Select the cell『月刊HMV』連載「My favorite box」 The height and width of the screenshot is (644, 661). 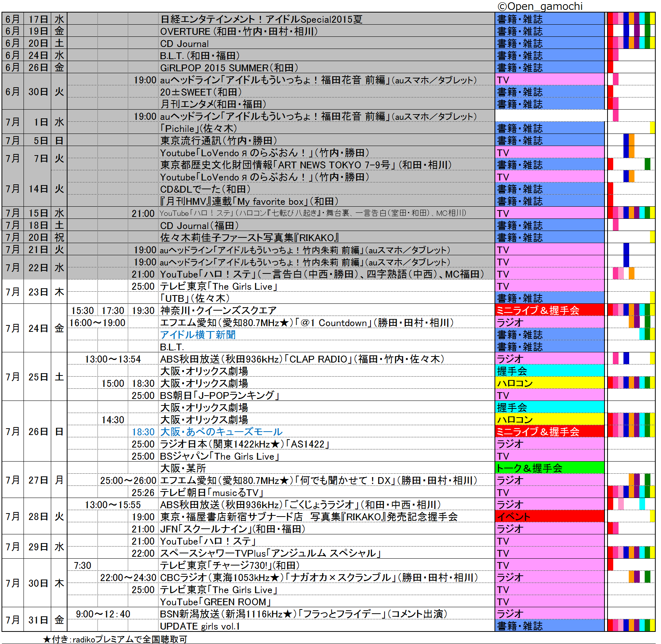click(327, 201)
